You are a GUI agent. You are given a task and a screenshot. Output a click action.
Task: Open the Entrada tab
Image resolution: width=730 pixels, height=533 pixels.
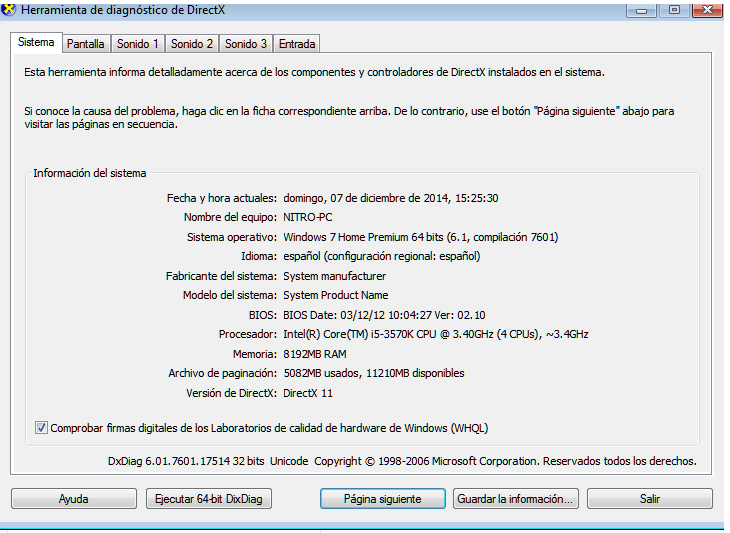point(297,44)
